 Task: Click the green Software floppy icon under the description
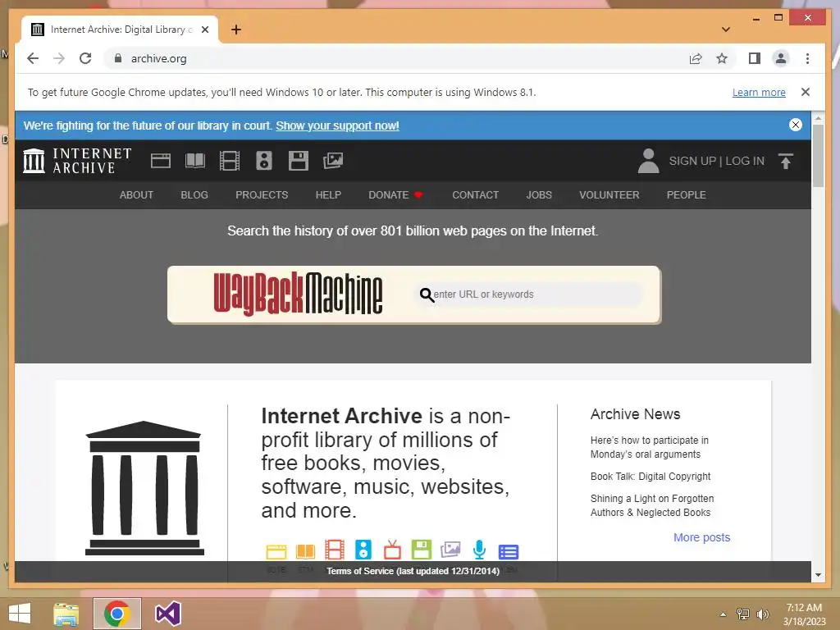point(421,550)
